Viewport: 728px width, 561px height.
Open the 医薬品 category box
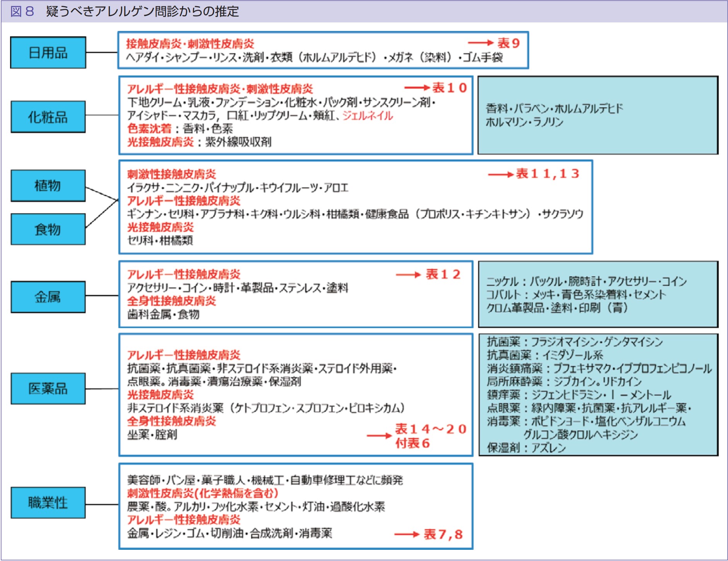point(48,388)
